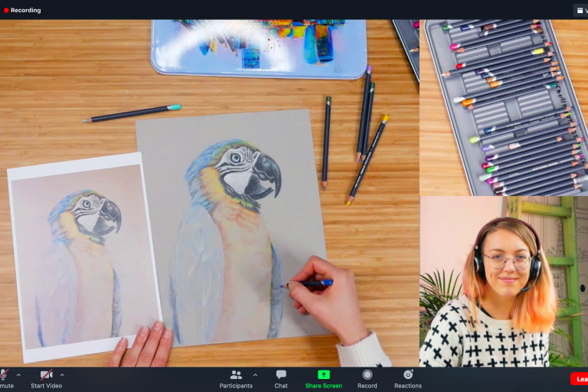Open video options chevron beside Start Video

click(62, 375)
